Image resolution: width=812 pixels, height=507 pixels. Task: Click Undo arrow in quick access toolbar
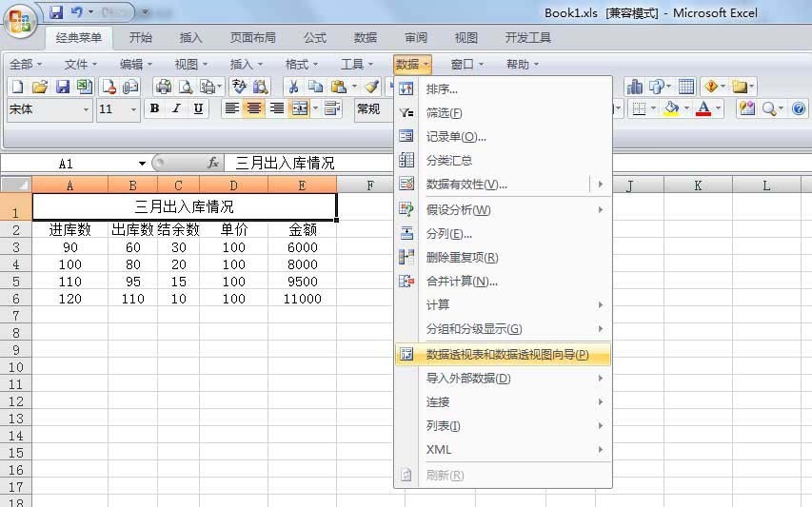(77, 12)
